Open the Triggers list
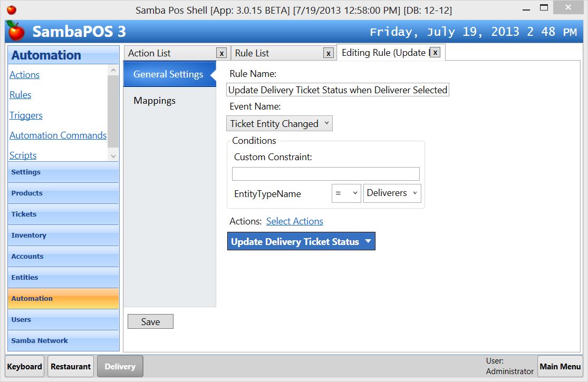This screenshot has width=588, height=382. pyautogui.click(x=26, y=115)
